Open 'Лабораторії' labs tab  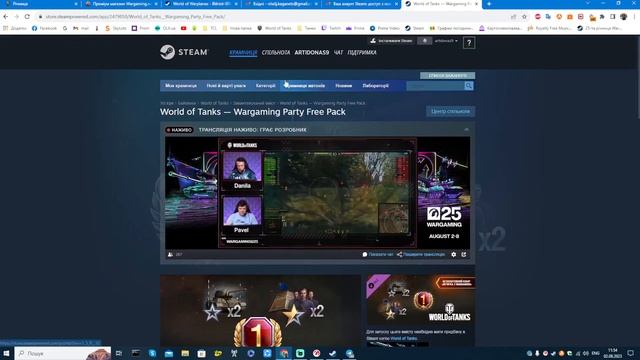click(x=376, y=86)
